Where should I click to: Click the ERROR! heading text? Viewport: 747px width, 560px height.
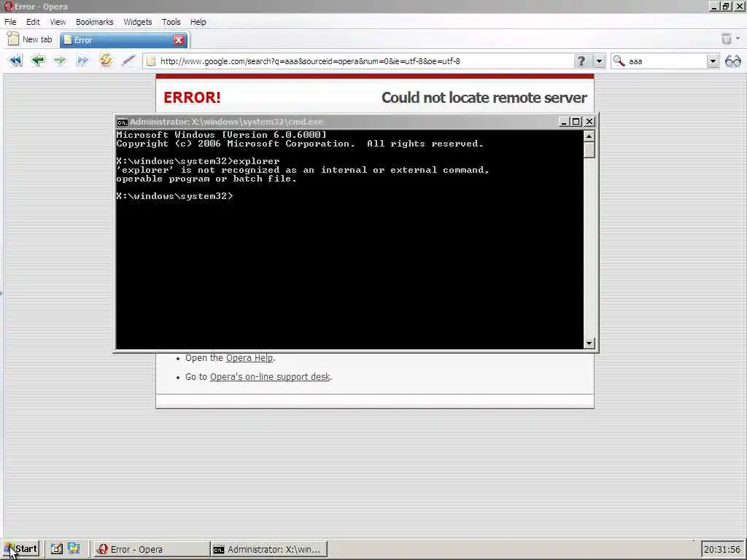[x=192, y=98]
